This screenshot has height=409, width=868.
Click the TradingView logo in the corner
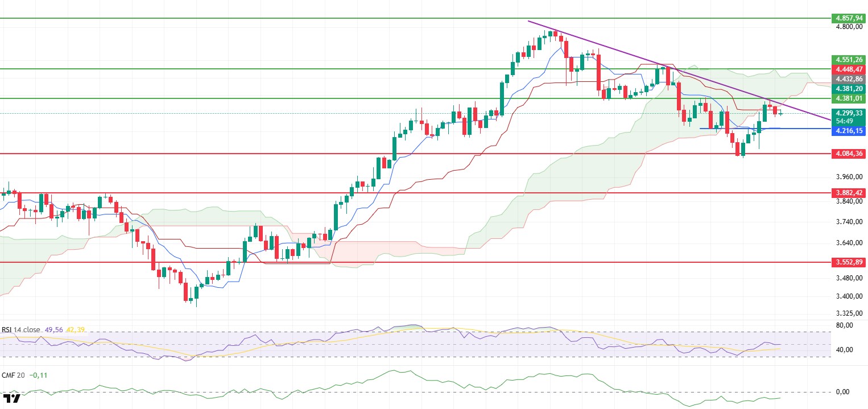12,398
